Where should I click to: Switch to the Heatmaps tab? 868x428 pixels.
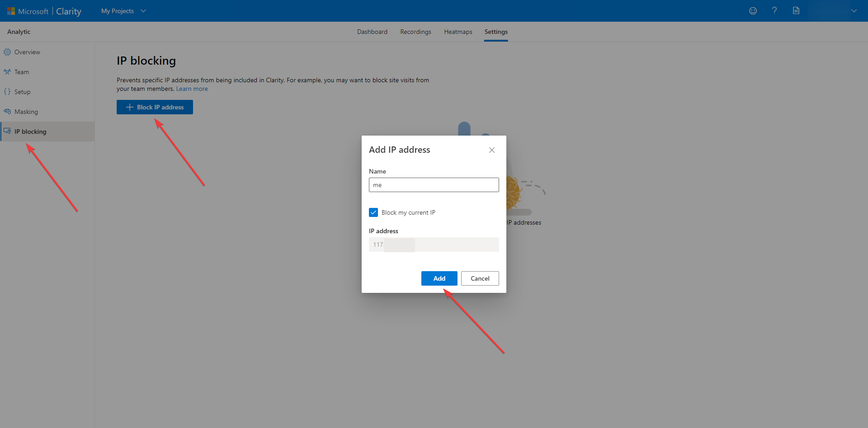458,31
